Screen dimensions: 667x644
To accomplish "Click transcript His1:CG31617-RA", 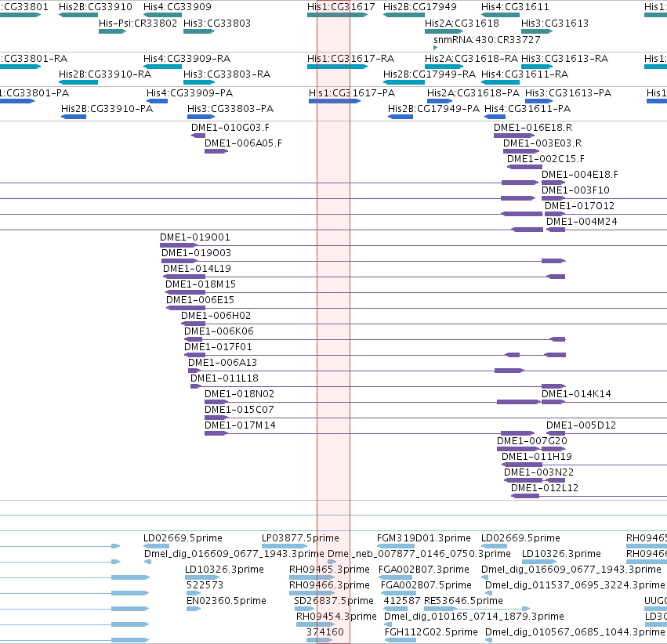I will [337, 67].
